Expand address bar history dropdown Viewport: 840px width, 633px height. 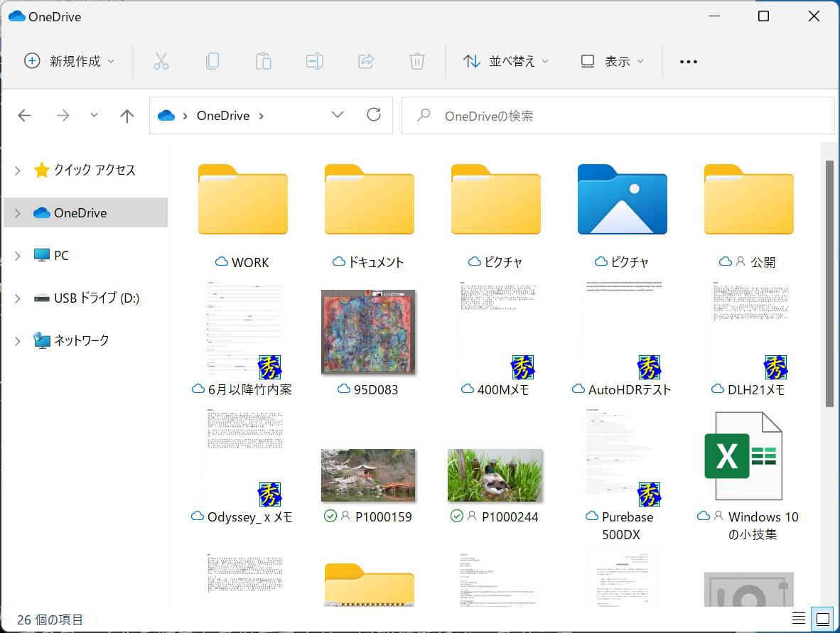point(338,114)
